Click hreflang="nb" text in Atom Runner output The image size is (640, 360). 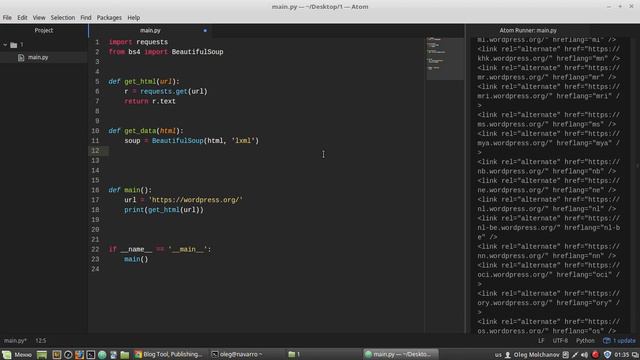[580, 171]
